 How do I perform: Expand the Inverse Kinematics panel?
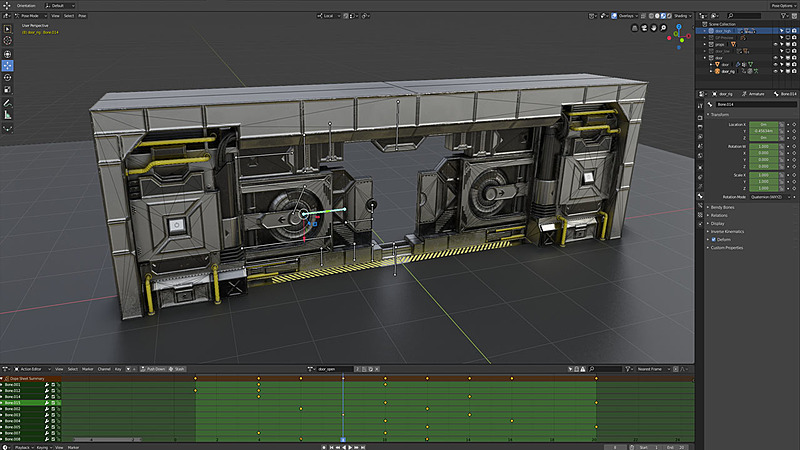coord(727,231)
